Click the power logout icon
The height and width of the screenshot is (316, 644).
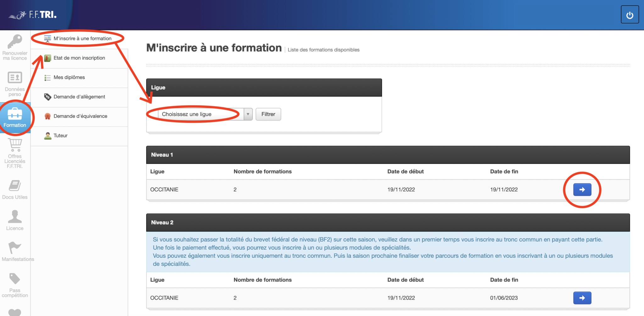(630, 15)
